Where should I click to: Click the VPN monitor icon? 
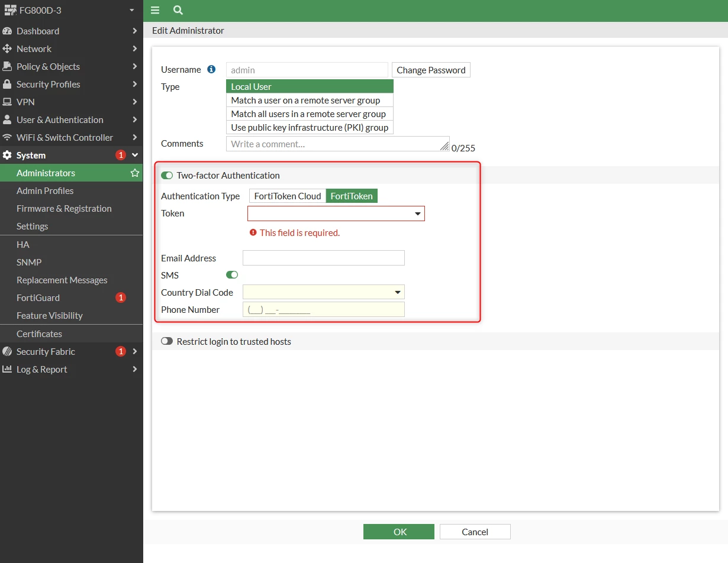point(7,102)
